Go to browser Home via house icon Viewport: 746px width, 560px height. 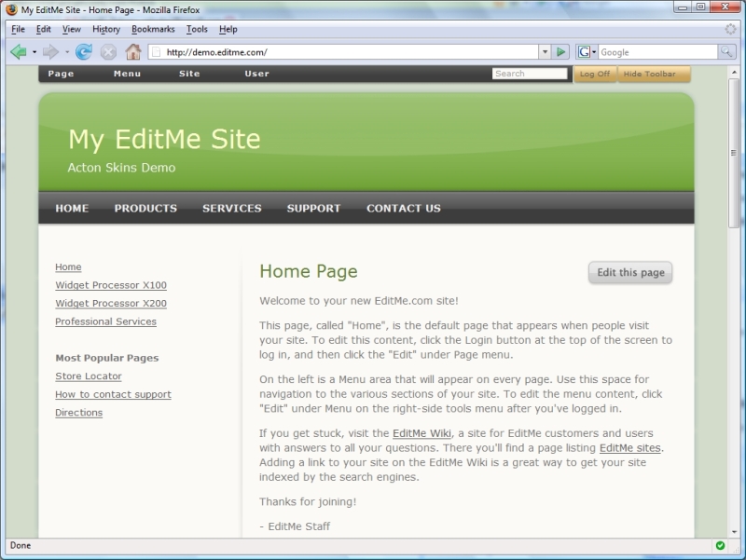(132, 51)
